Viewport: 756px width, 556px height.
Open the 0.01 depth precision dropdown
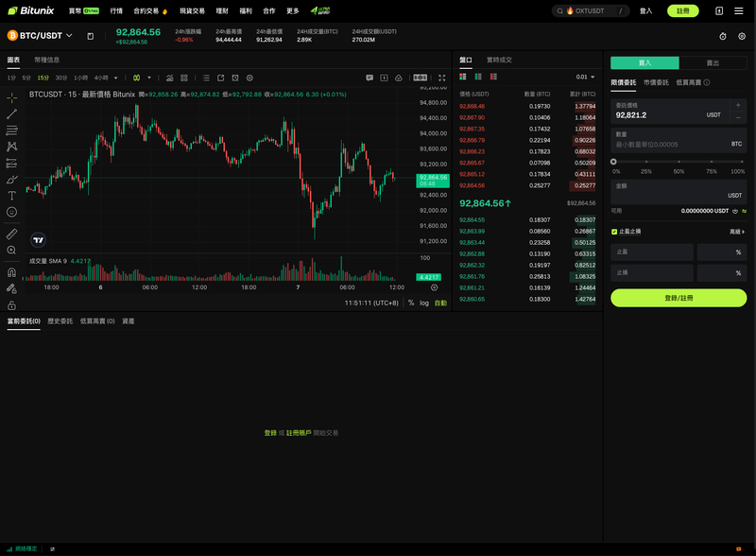coord(585,77)
